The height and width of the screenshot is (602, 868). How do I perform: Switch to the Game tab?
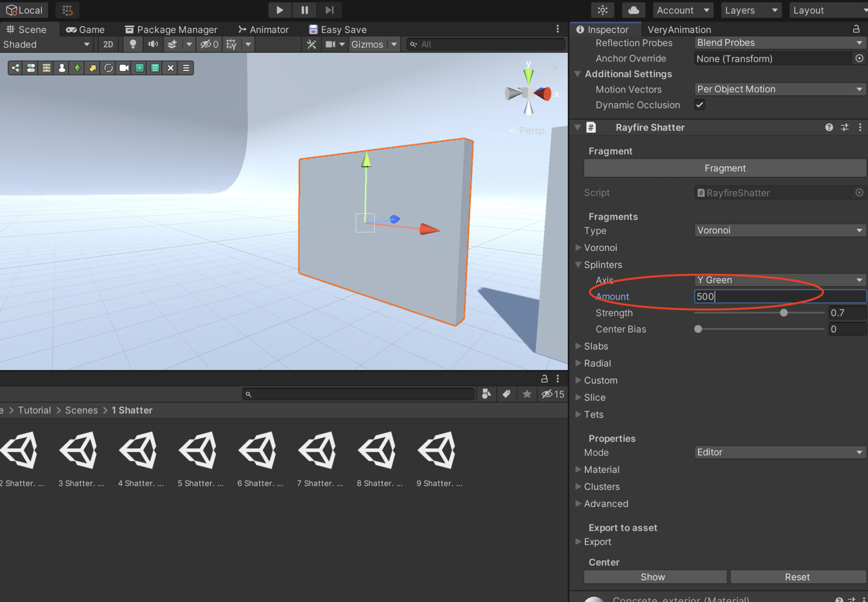[85, 29]
